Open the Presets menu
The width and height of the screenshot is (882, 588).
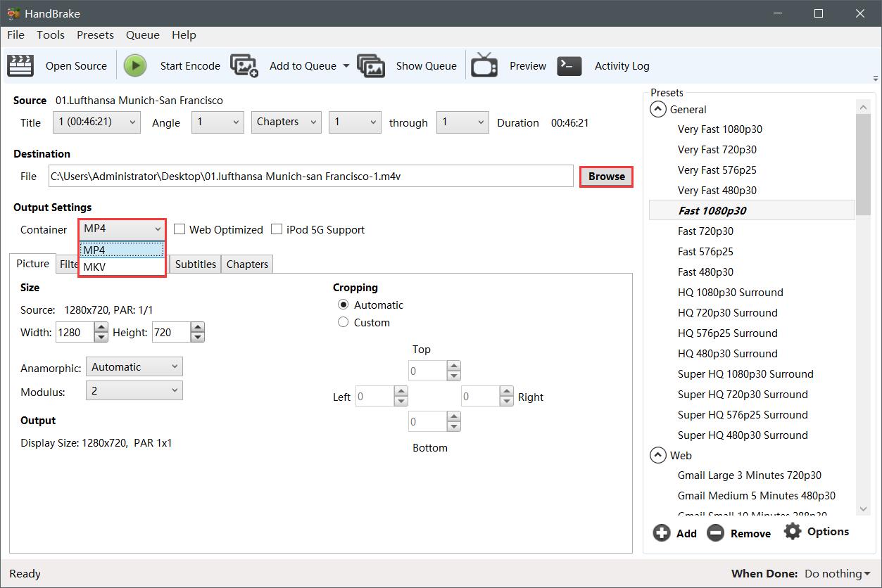click(95, 34)
